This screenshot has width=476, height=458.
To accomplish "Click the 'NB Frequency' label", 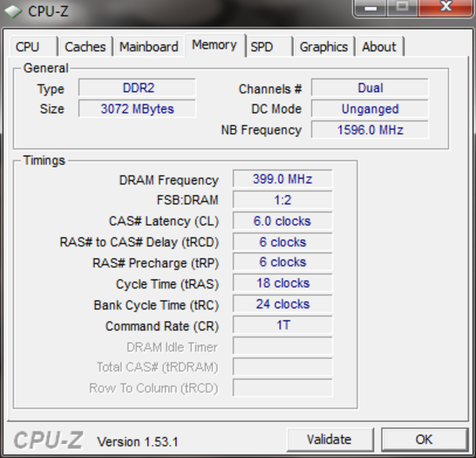I will tap(261, 130).
